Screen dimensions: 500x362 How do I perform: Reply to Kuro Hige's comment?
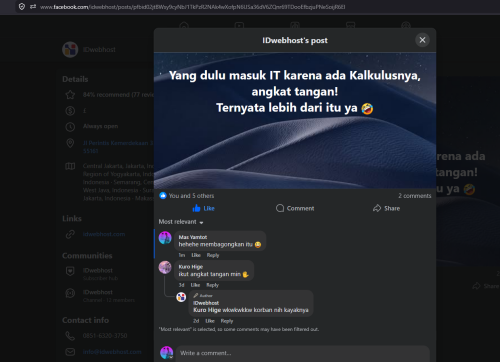212,285
